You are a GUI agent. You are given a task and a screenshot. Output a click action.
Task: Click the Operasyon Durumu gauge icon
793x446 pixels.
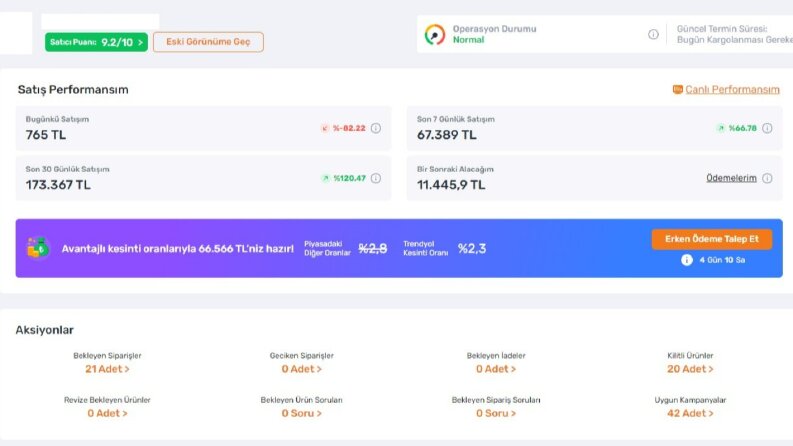pos(434,34)
